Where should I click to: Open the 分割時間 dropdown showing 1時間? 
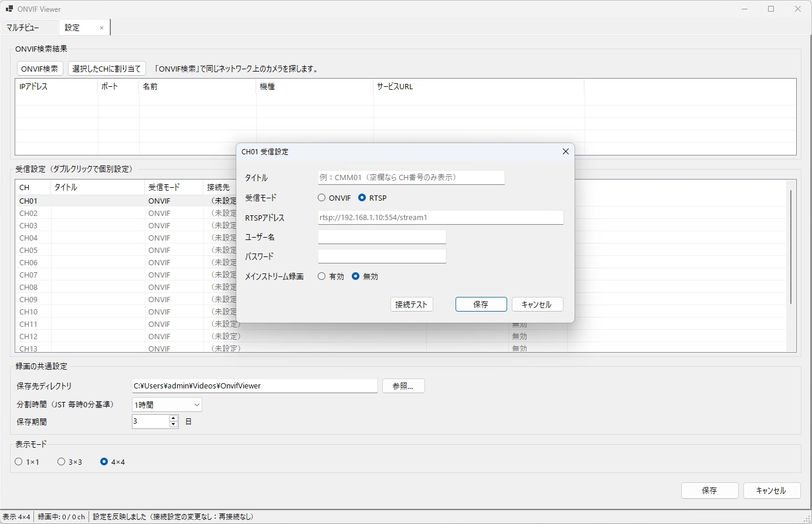[167, 404]
